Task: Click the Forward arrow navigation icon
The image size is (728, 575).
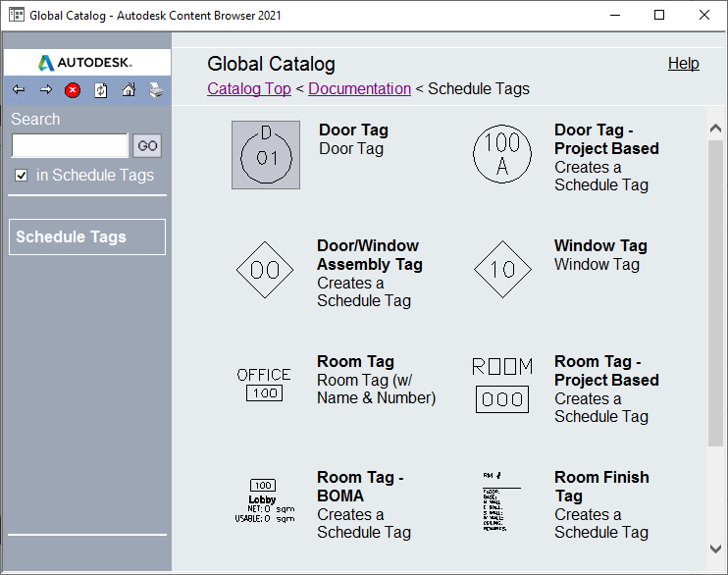Action: point(45,90)
